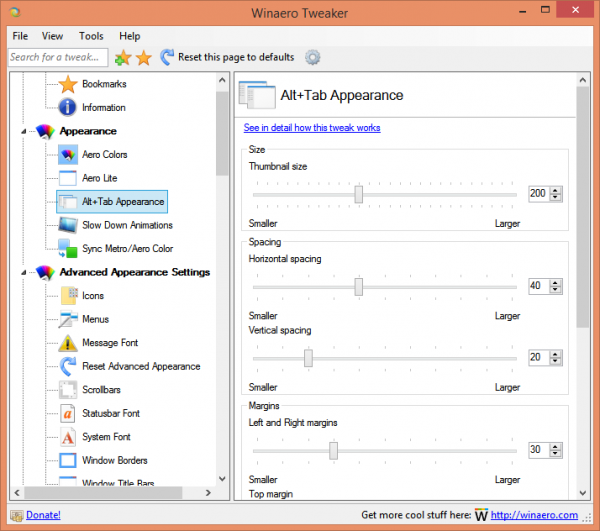The height and width of the screenshot is (531, 600).
Task: Click the Search for a tweak field
Action: pos(58,57)
